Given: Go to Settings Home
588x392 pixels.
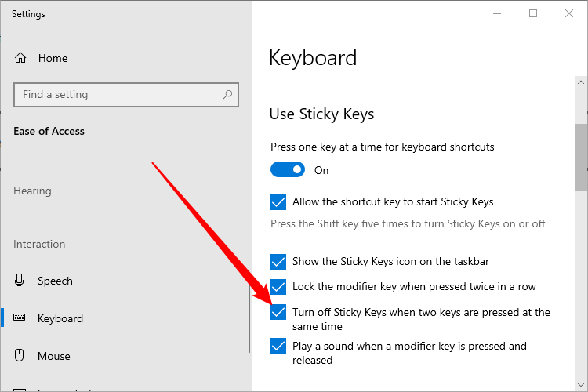Looking at the screenshot, I should [52, 58].
